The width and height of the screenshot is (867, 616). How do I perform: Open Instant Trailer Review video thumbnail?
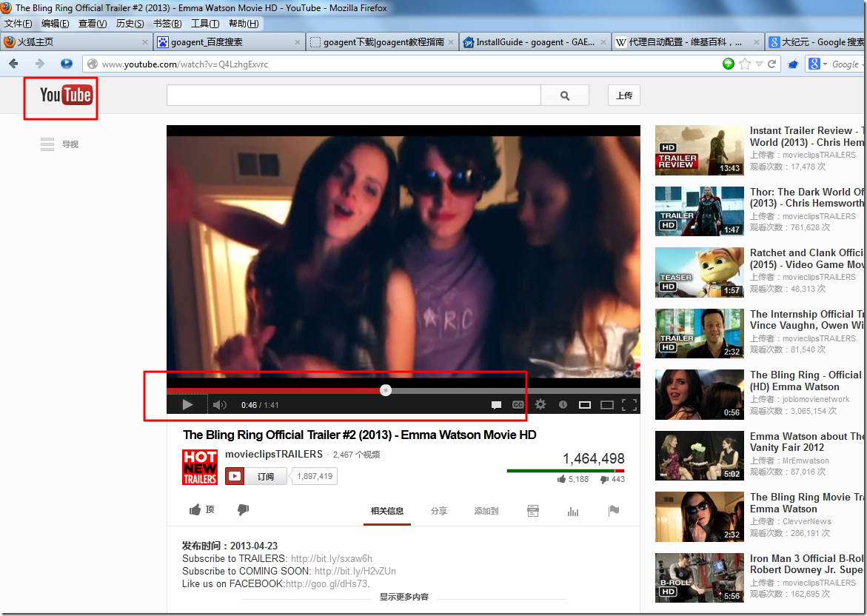point(700,150)
